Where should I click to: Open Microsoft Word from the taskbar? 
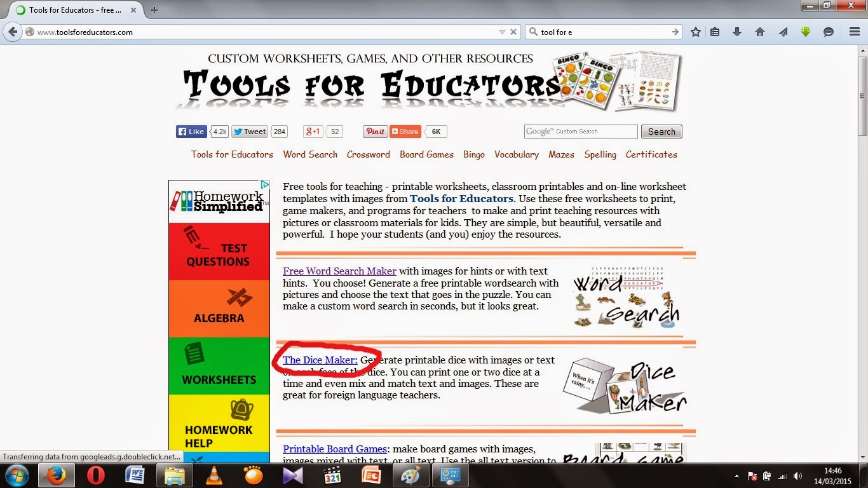click(x=135, y=475)
